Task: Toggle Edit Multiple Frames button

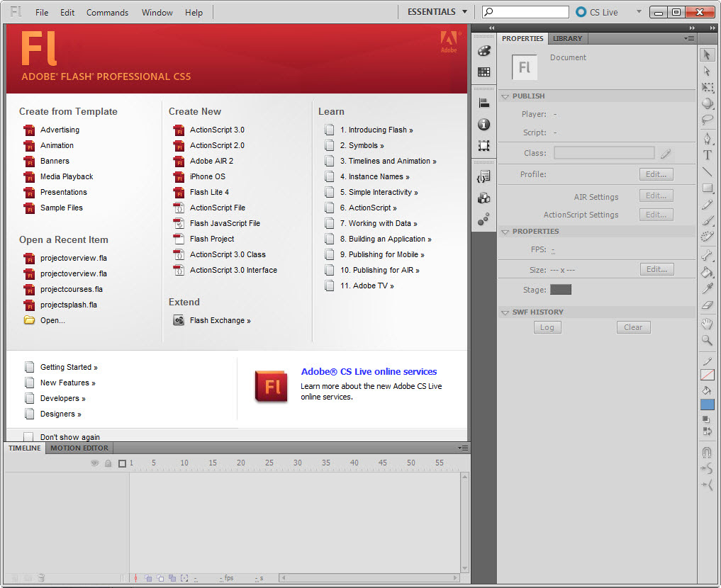Action: (x=172, y=578)
